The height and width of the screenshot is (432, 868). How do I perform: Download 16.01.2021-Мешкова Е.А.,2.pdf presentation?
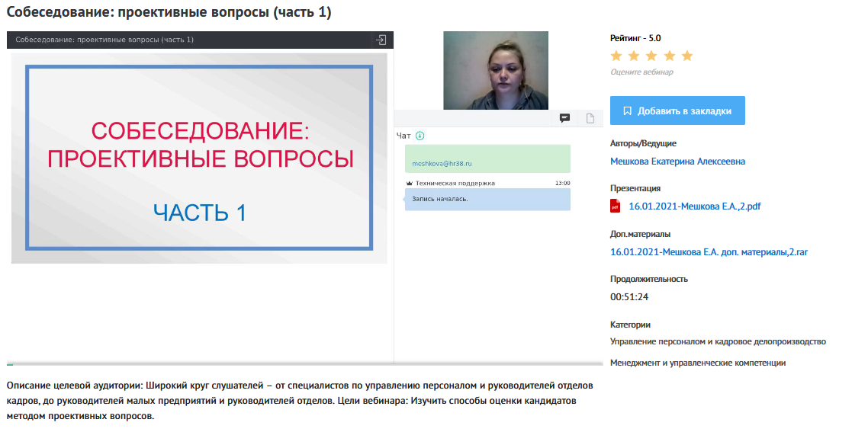tap(694, 206)
